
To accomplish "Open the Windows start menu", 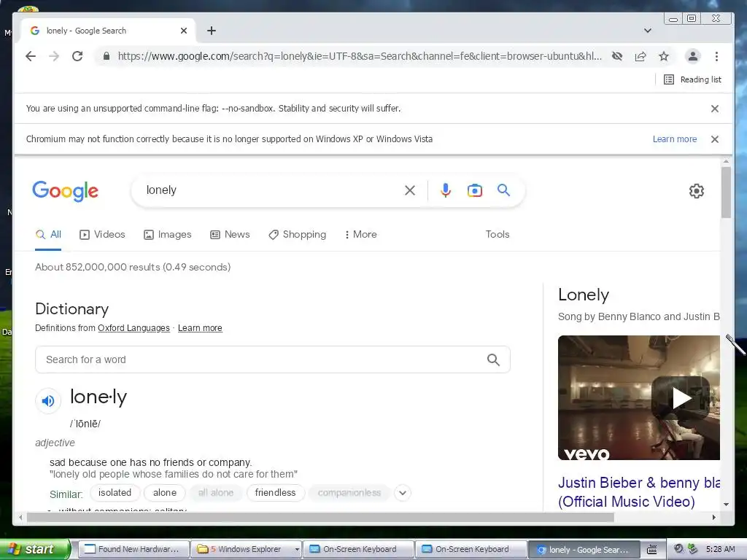I will [34, 549].
